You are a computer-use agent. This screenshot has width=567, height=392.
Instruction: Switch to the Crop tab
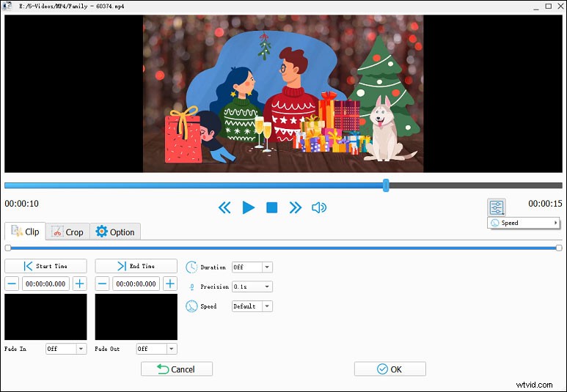pyautogui.click(x=67, y=232)
